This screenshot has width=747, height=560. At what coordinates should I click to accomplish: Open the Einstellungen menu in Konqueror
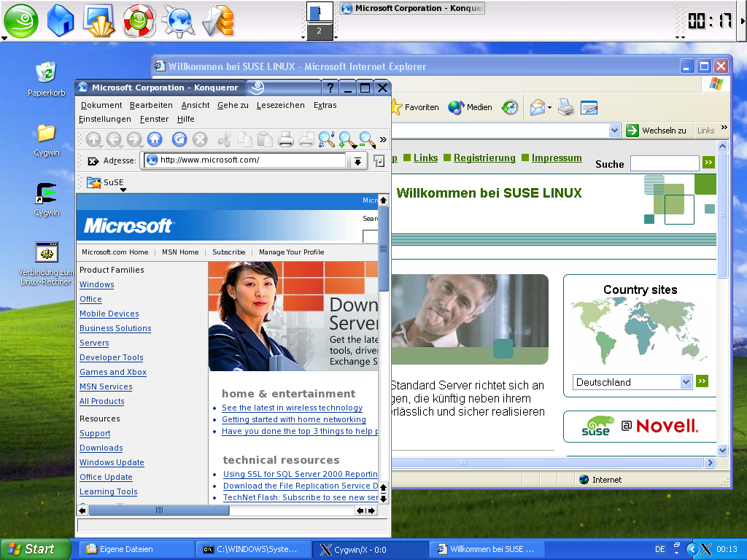105,119
